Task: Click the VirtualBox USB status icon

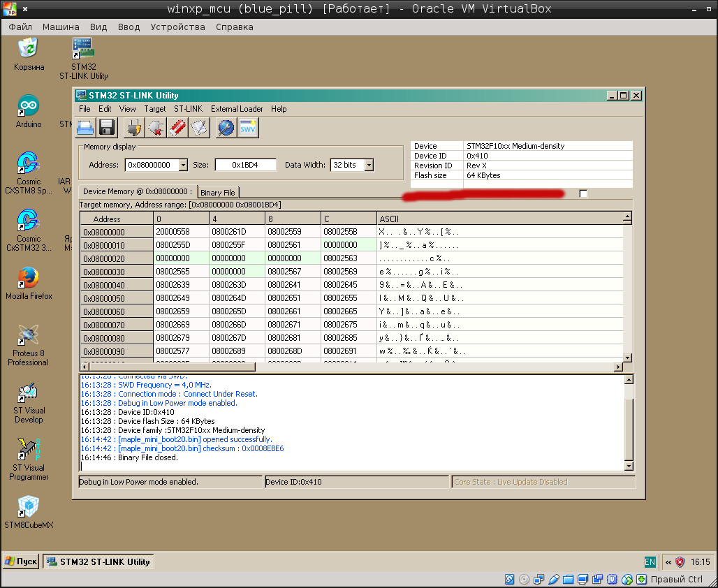Action: (x=554, y=580)
